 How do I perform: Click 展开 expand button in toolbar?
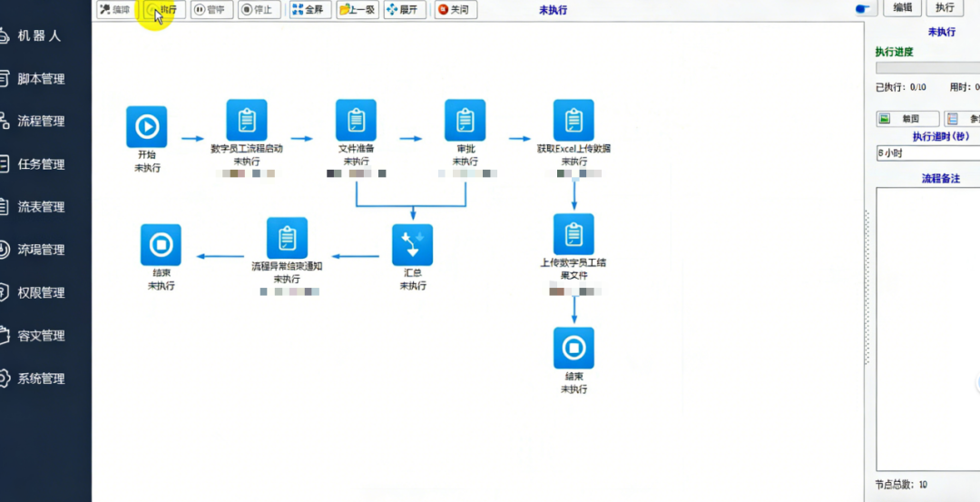[x=403, y=10]
